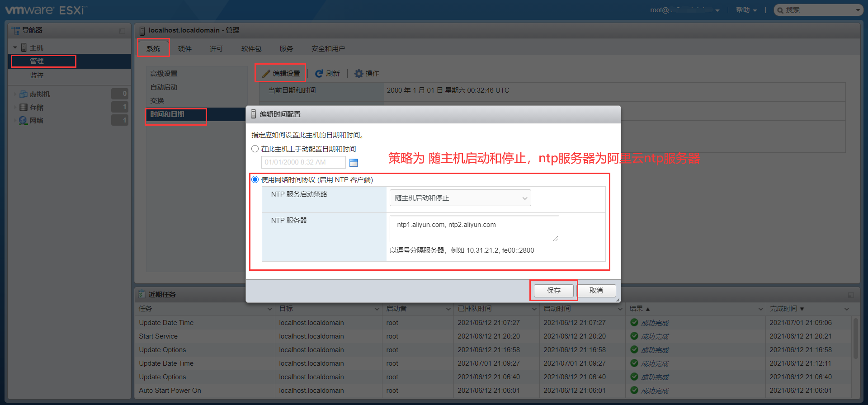
Task: Open 任务 column dropdown arrow
Action: pyautogui.click(x=270, y=309)
